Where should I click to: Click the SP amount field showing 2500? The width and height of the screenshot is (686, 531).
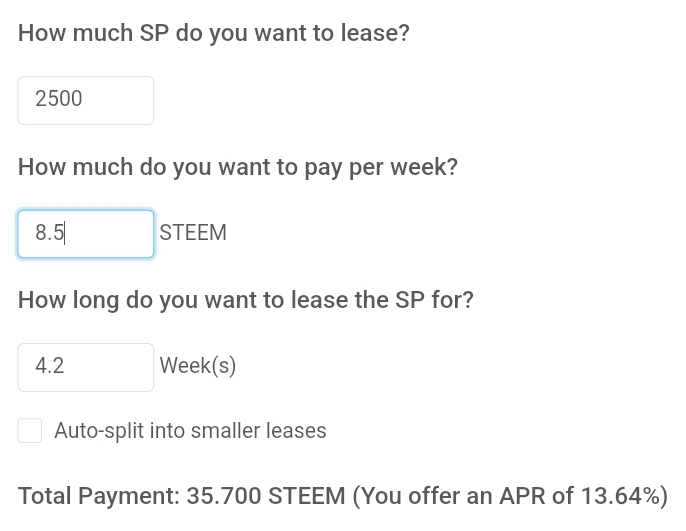coord(86,100)
